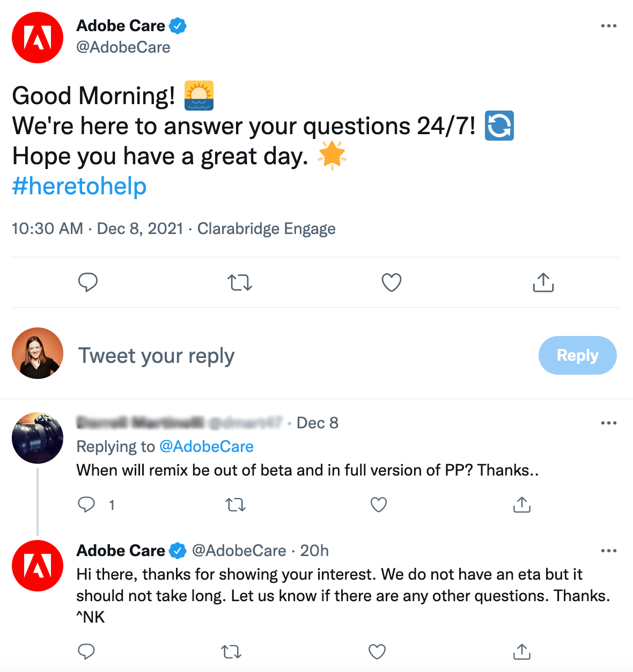Like Adobe Care's eta response

377,652
